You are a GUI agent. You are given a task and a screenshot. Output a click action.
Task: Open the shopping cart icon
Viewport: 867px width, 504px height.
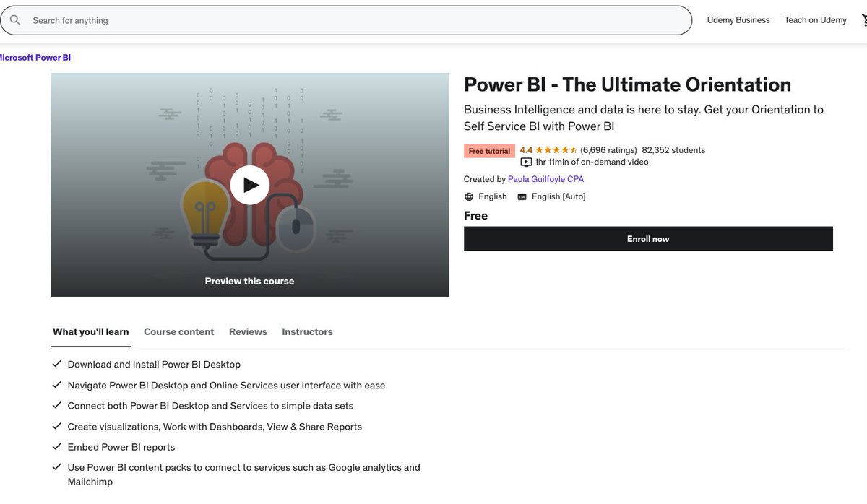(x=863, y=19)
